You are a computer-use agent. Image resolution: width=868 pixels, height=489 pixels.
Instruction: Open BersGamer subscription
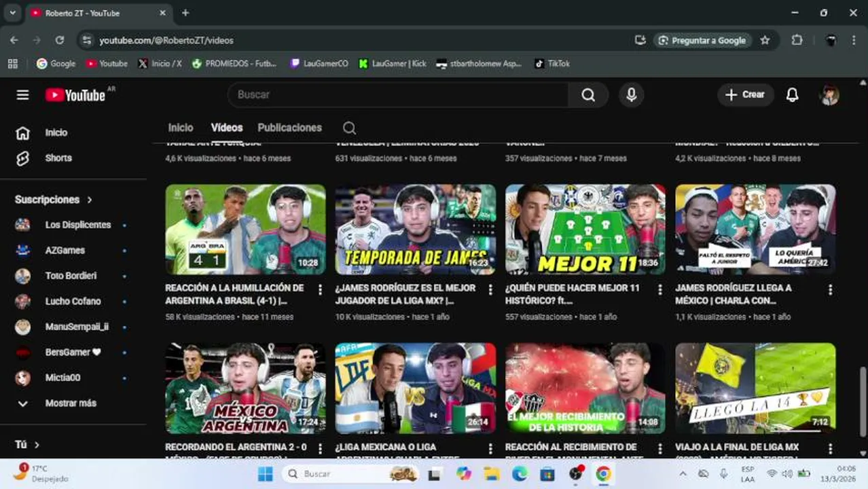pyautogui.click(x=71, y=352)
